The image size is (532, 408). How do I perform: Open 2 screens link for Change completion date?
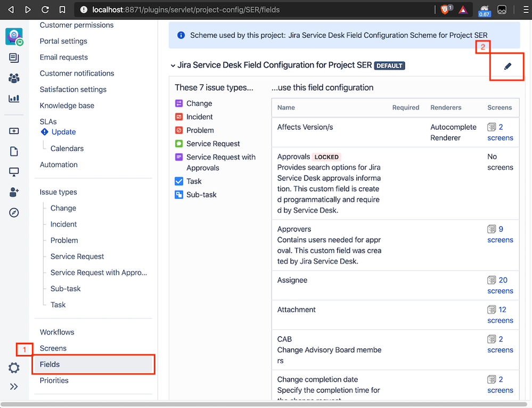click(x=500, y=385)
